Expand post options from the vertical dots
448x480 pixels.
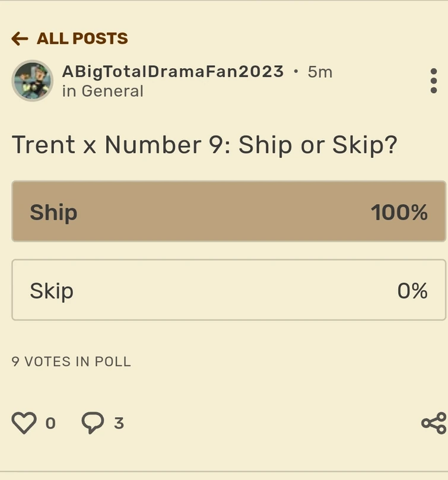[433, 81]
